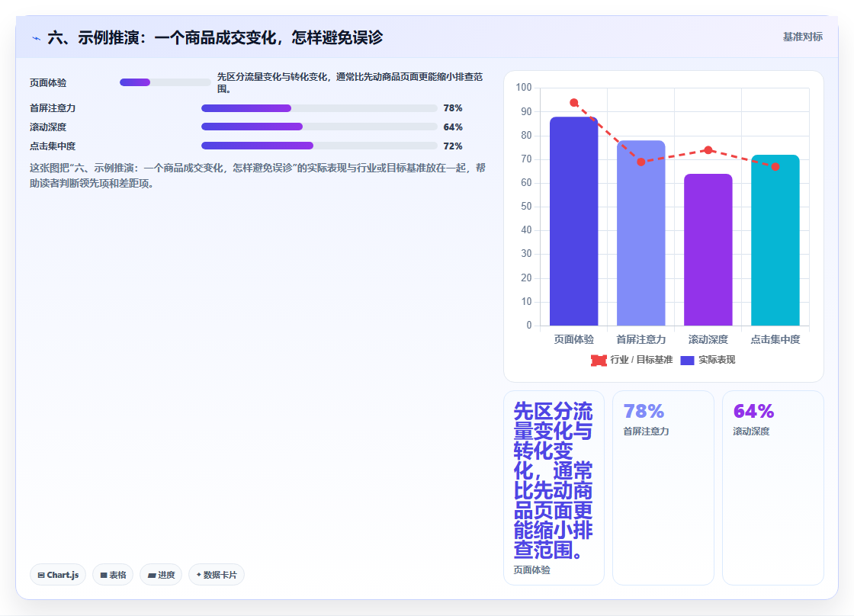Click the 进度 tag chip
The height and width of the screenshot is (616, 854).
pyautogui.click(x=161, y=575)
